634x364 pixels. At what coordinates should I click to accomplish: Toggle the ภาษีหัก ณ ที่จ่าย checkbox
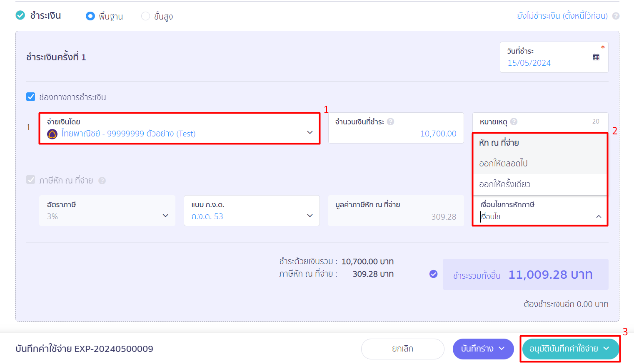point(30,180)
